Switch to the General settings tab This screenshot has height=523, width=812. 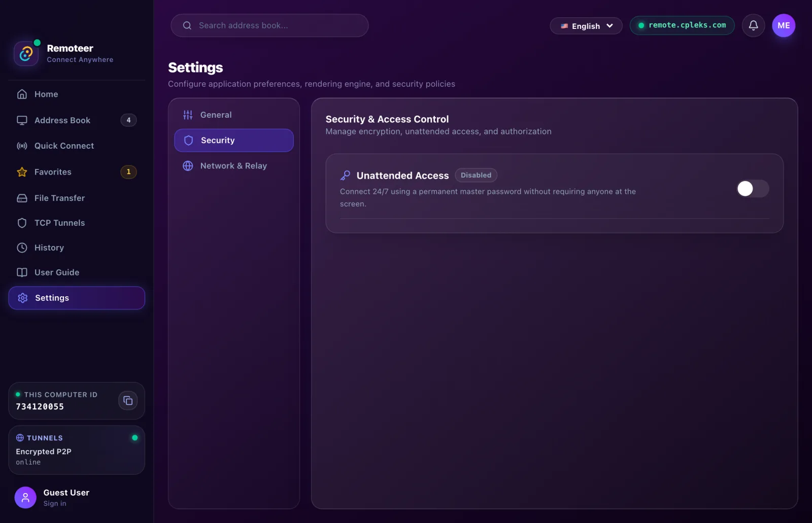click(234, 115)
